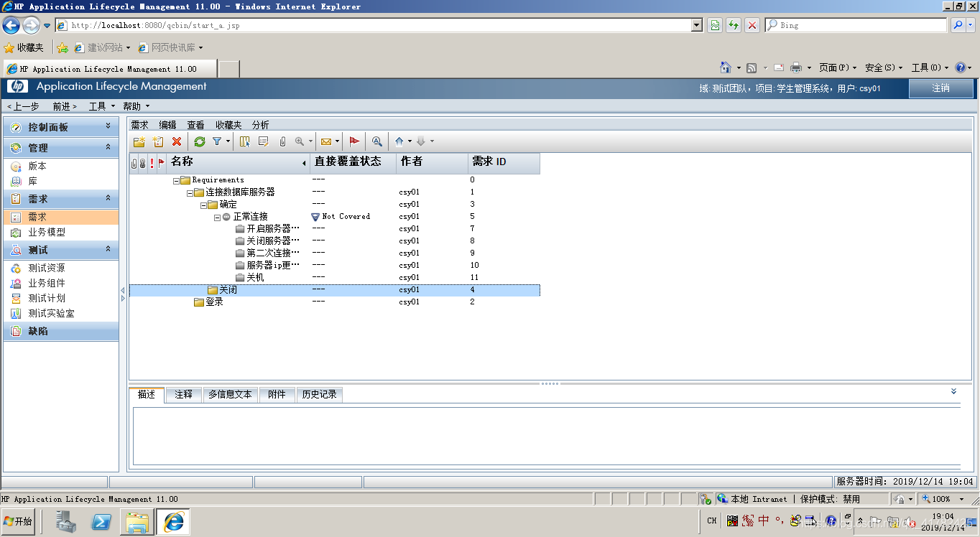The image size is (980, 537).
Task: Click the exclamation alert column header icon
Action: coord(152,163)
